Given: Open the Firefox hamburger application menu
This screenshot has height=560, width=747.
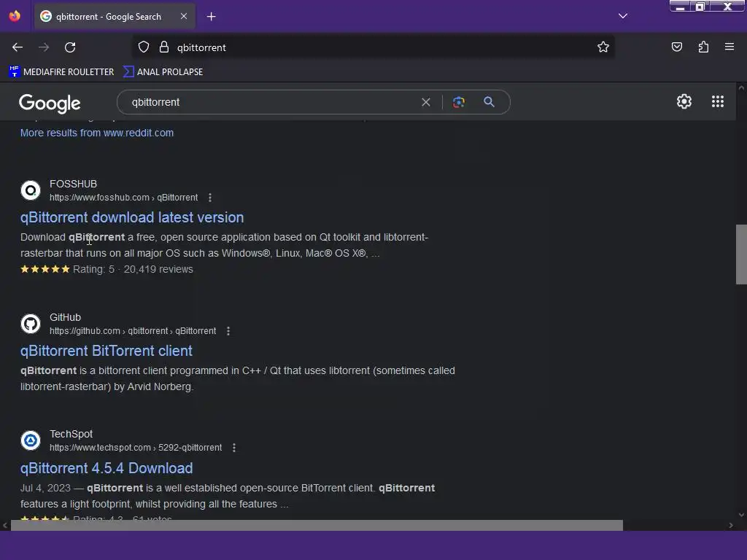Looking at the screenshot, I should pos(729,47).
